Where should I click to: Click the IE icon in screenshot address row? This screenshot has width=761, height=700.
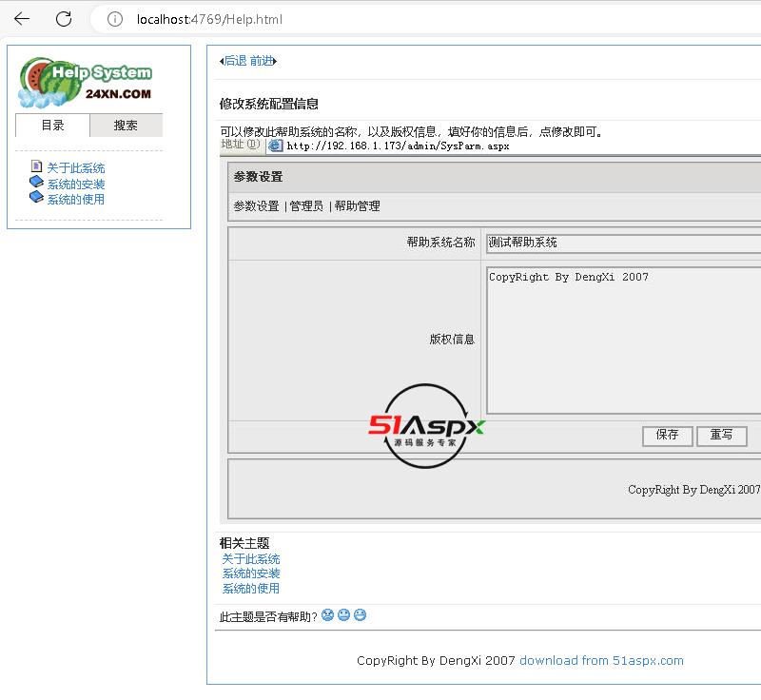(x=276, y=146)
